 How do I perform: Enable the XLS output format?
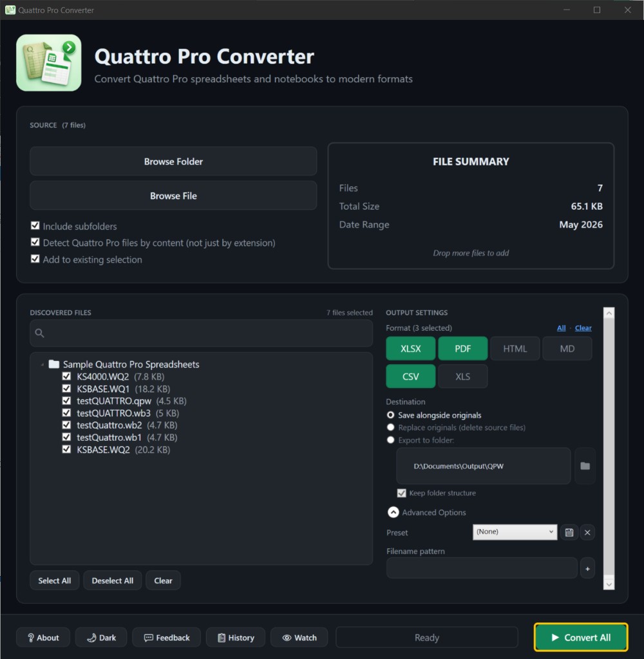pyautogui.click(x=462, y=376)
